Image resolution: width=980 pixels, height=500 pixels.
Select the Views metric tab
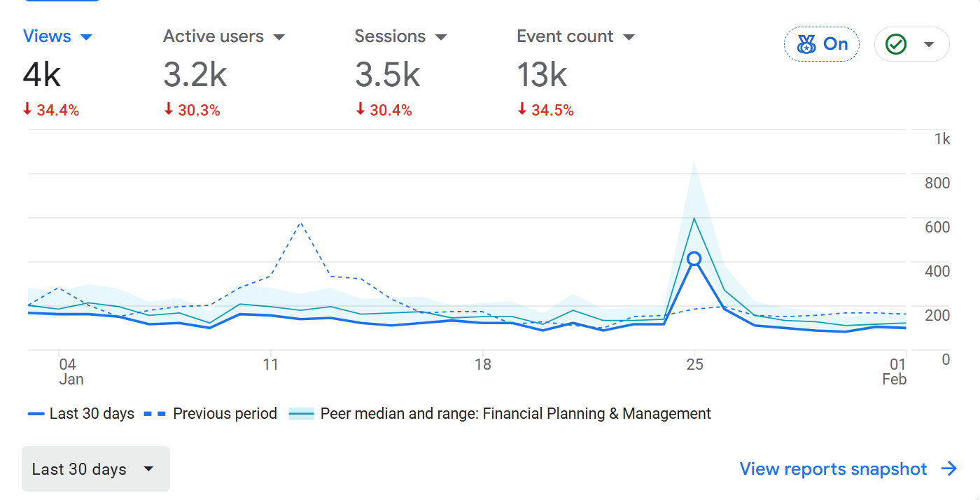48,36
